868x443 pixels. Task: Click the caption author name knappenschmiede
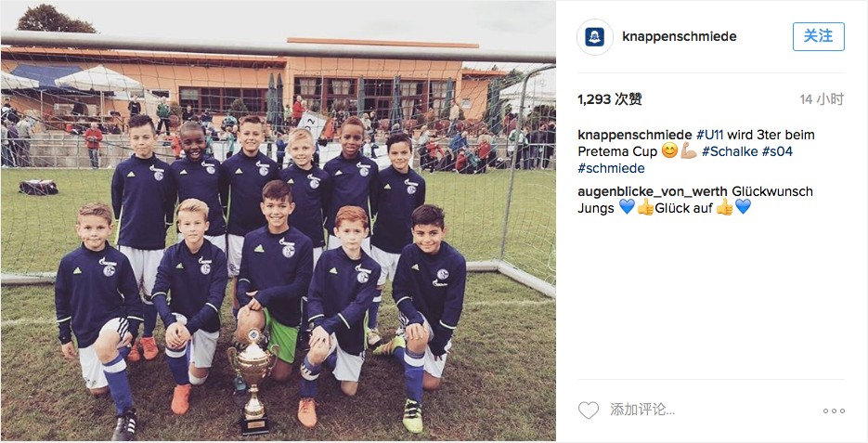coord(635,135)
